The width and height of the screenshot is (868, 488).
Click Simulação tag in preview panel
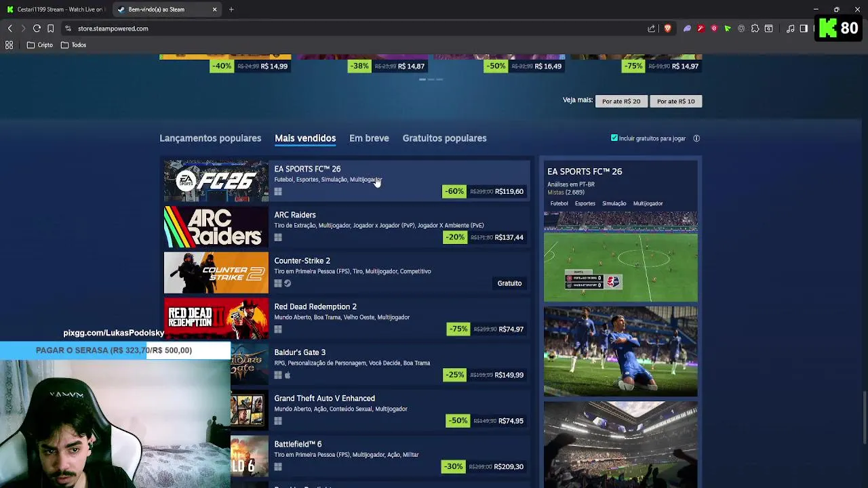tap(614, 203)
